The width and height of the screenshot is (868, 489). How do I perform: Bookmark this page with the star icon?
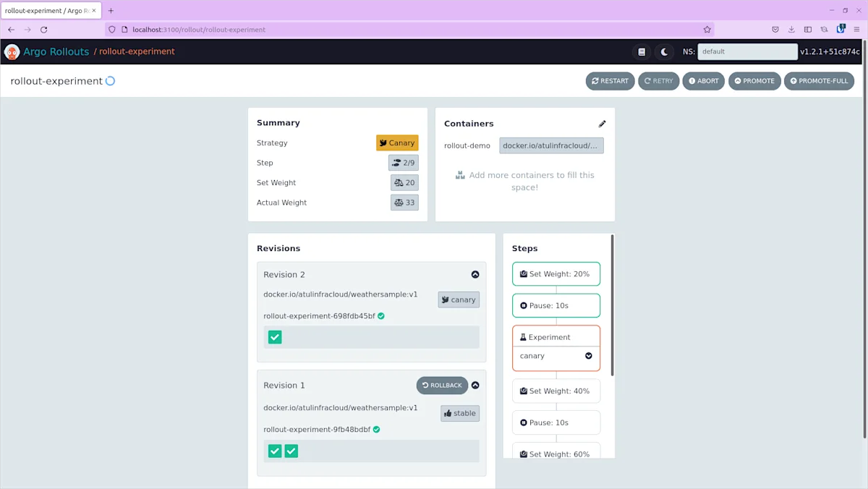coord(707,30)
